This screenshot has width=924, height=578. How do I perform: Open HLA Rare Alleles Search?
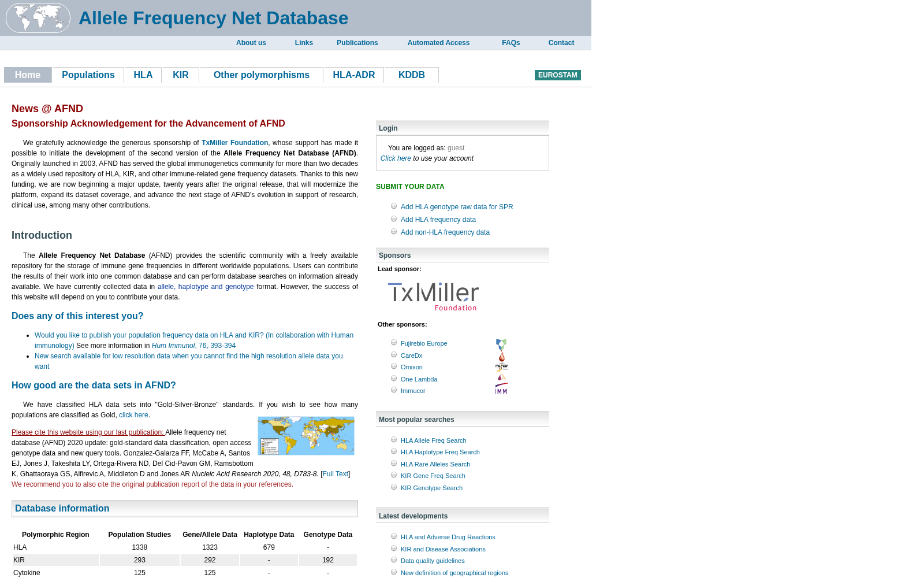tap(435, 464)
